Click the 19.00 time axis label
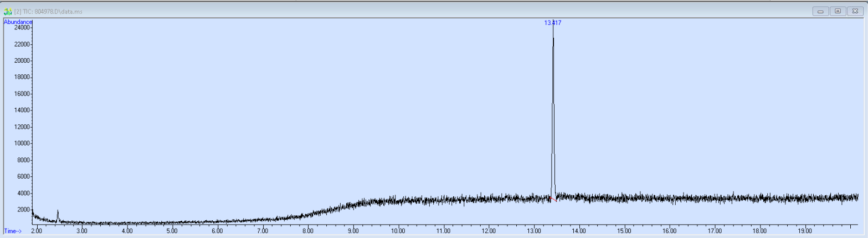 pyautogui.click(x=805, y=230)
